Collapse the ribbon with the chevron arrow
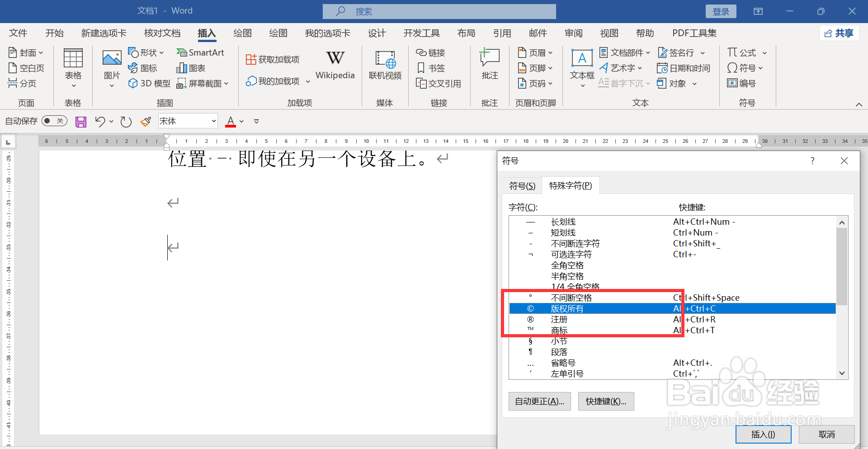 859,104
